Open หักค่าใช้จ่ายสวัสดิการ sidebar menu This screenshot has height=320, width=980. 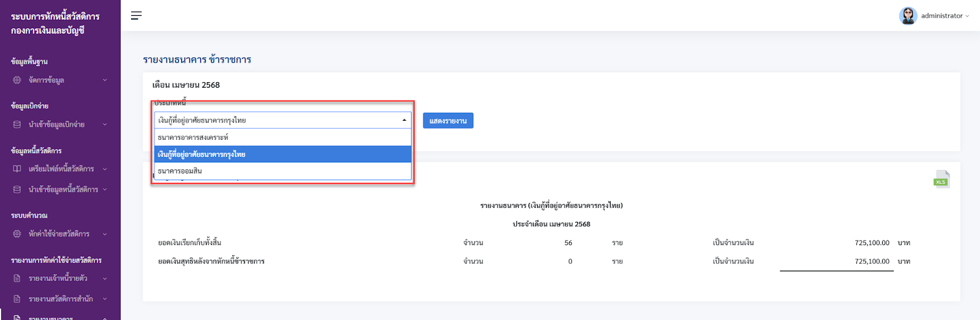[x=60, y=234]
